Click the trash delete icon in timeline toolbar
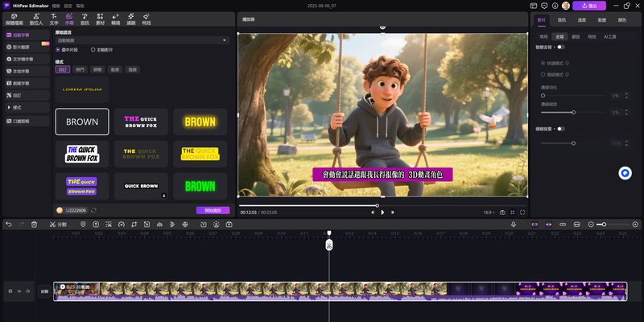The width and height of the screenshot is (644, 322). tap(35, 225)
